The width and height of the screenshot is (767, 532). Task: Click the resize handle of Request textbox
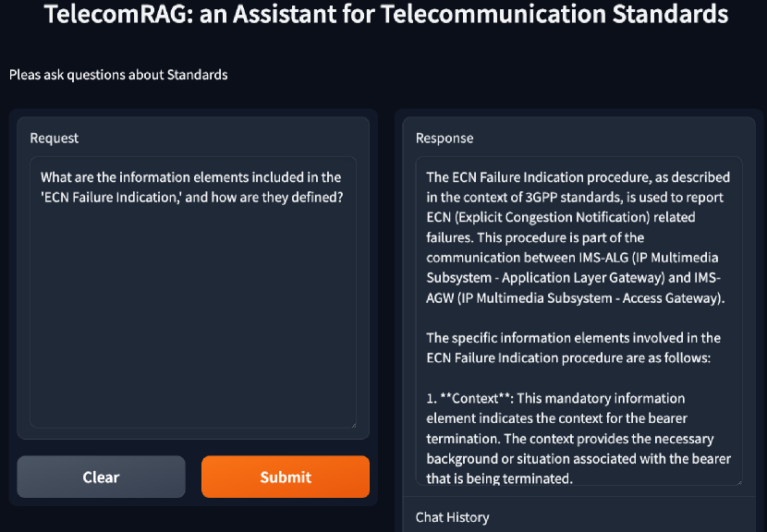pos(352,424)
